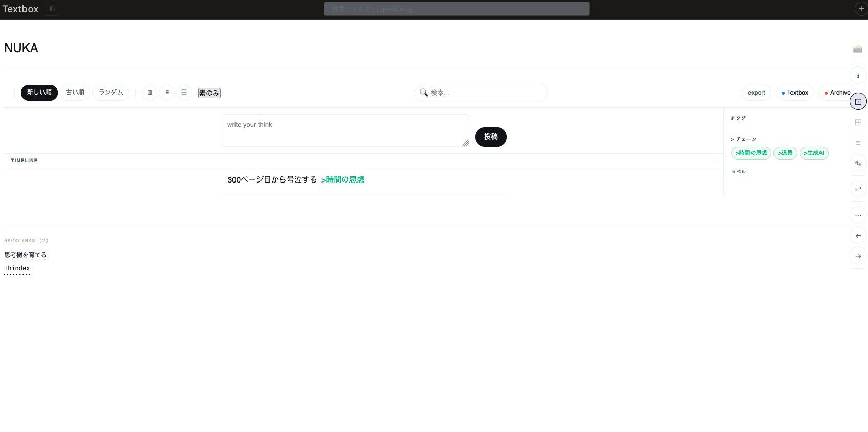The width and height of the screenshot is (868, 432).
Task: Select the >生成AI chain chip
Action: point(814,153)
